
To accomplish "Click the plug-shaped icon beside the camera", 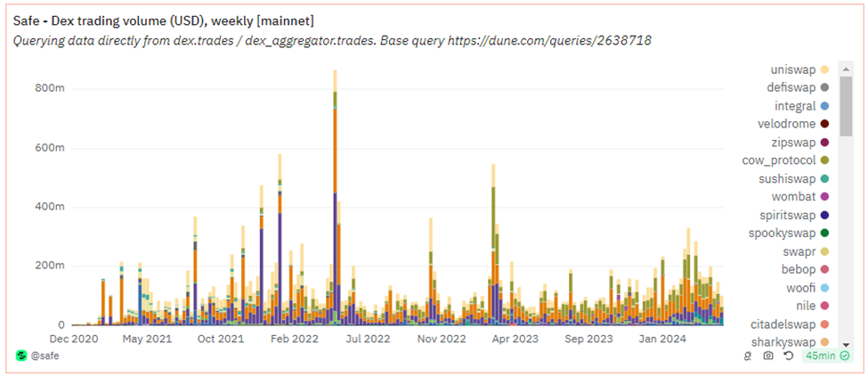I will [748, 356].
